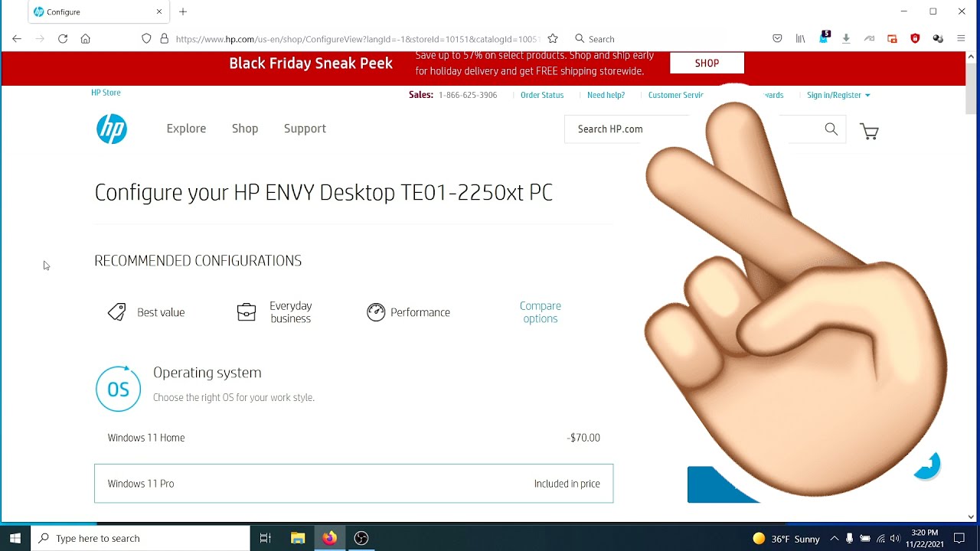The image size is (980, 551).
Task: Click the SHOP button in banner
Action: (707, 64)
